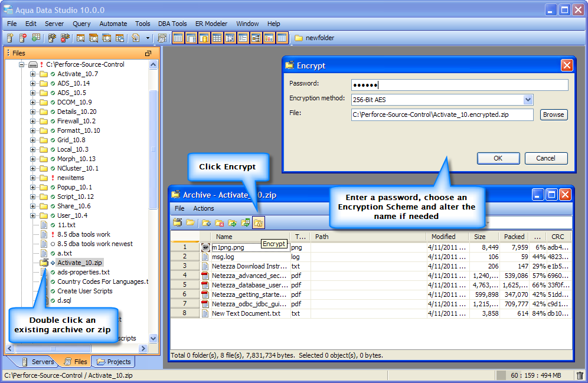The image size is (588, 383).
Task: Open the File menu in main menu bar
Action: tap(12, 24)
